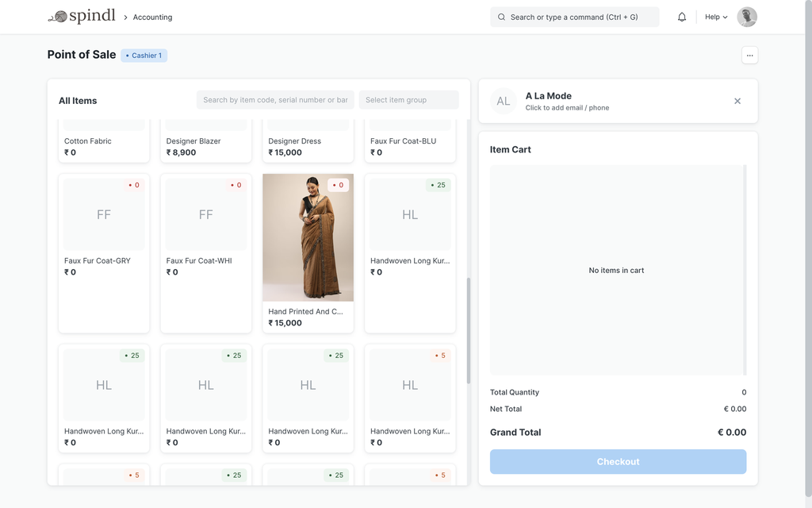Screen dimensions: 812x508
Task: Add the Hand Printed saree thumbnail item
Action: tap(308, 238)
